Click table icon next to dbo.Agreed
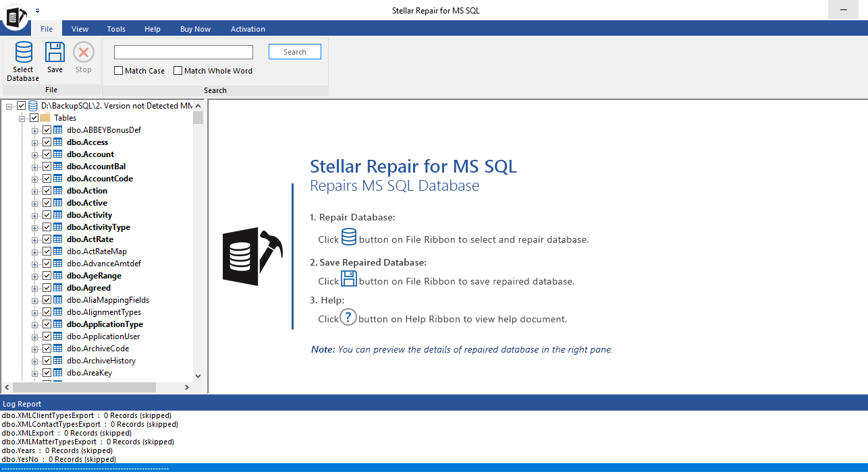 click(x=58, y=288)
